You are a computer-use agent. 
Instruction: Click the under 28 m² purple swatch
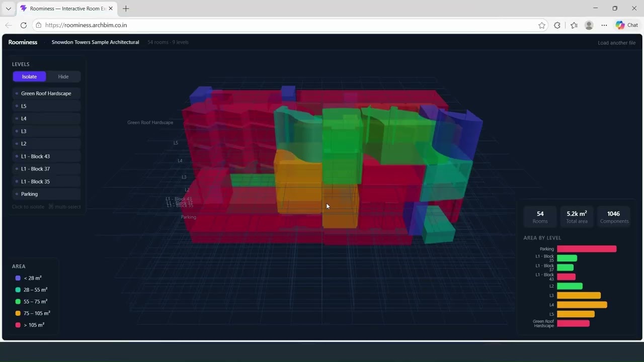coord(18,278)
